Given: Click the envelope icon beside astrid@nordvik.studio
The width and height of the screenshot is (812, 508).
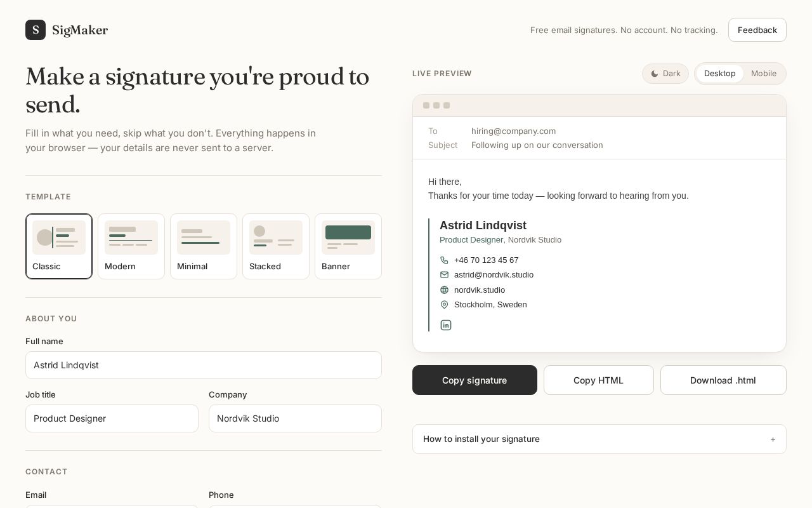Looking at the screenshot, I should (x=444, y=275).
